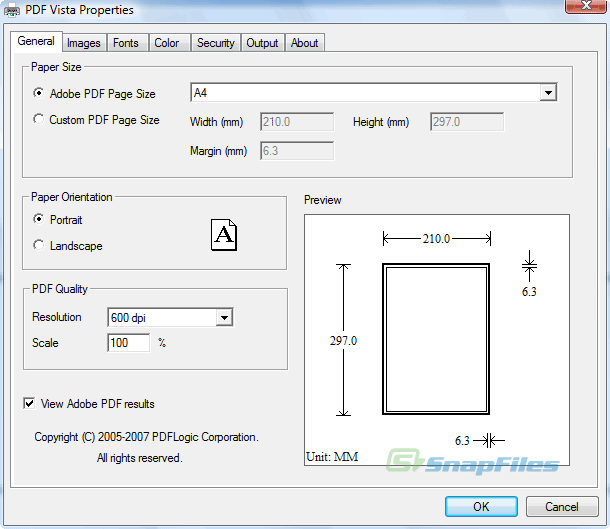
Task: Click the Margin (mm) field
Action: point(297,151)
